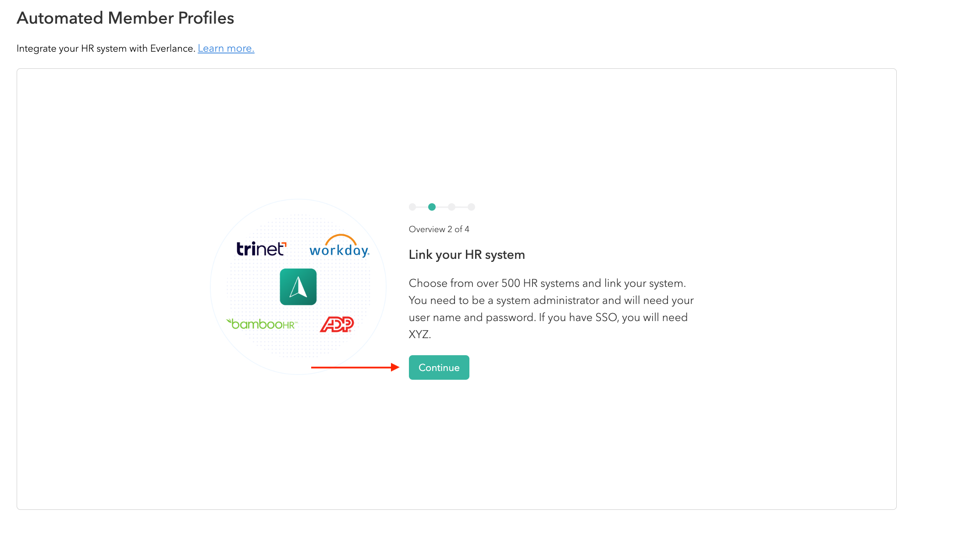Click the "Overview 2 of 4" label
The height and width of the screenshot is (558, 980).
pyautogui.click(x=439, y=229)
